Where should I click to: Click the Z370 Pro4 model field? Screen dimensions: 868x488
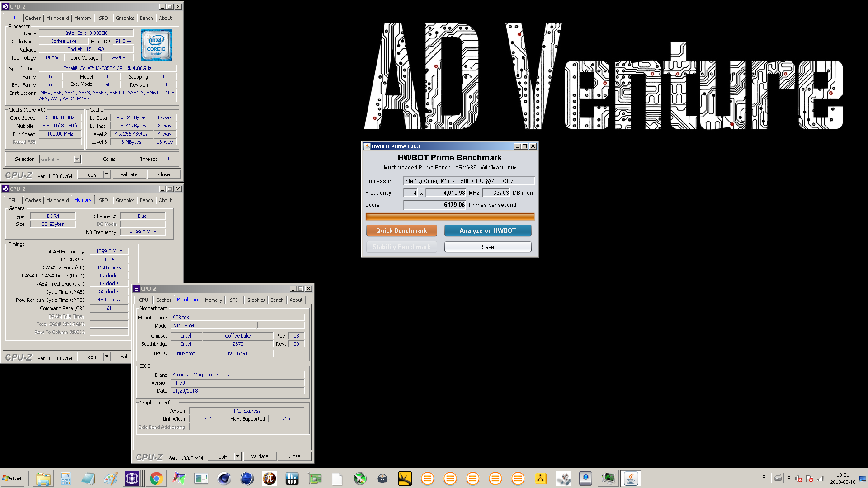pyautogui.click(x=213, y=325)
